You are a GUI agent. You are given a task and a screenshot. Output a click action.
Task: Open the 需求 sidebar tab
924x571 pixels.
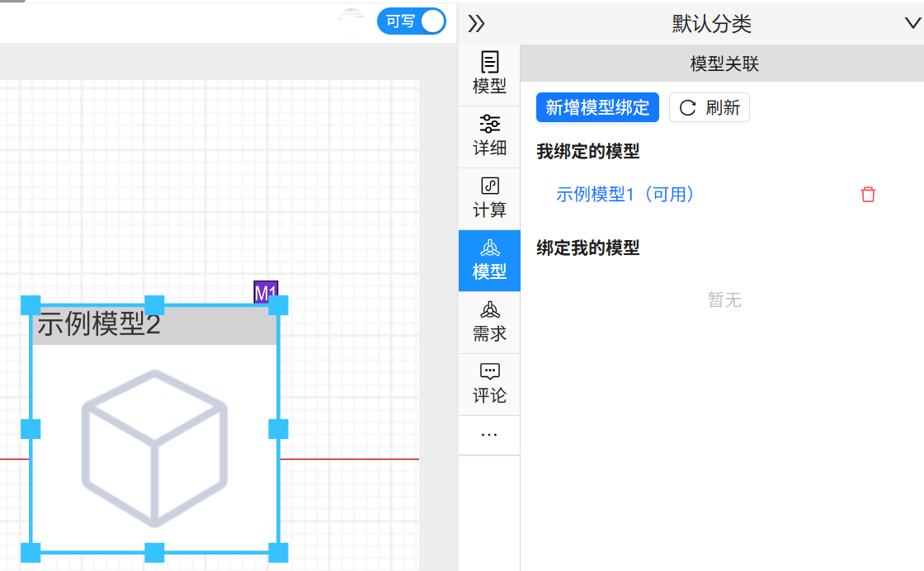(489, 323)
